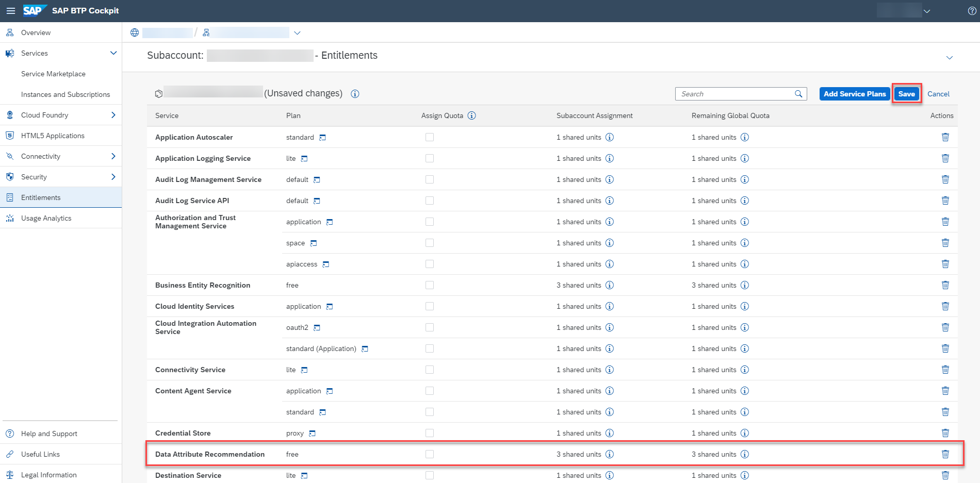
Task: Click the global account globe icon
Action: pyautogui.click(x=135, y=32)
